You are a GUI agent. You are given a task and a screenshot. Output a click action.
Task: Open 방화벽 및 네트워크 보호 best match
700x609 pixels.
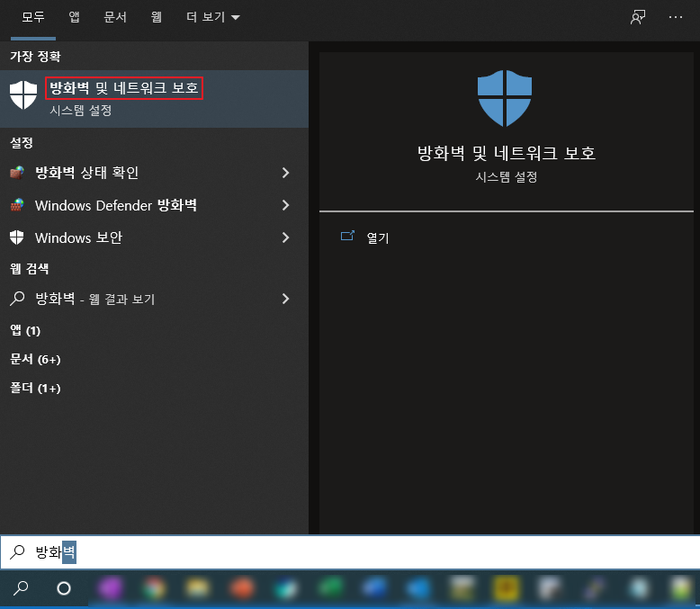[154, 99]
